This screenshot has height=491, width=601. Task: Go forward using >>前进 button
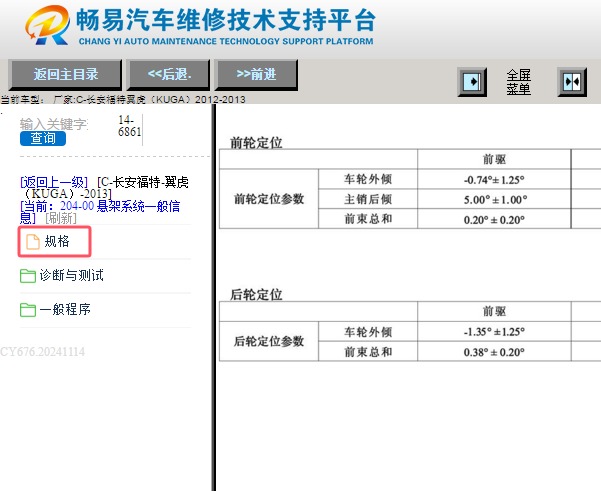click(256, 74)
